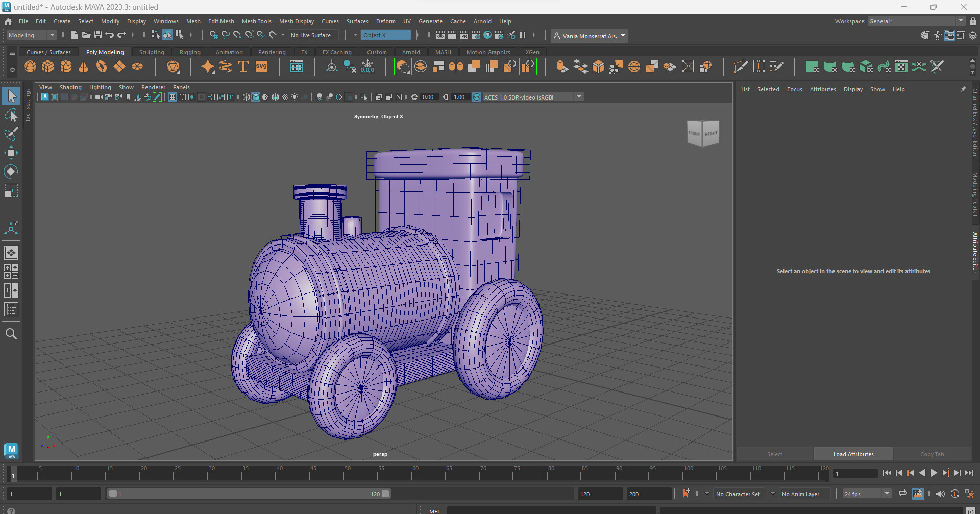
Task: Open the SVG creation tool
Action: 261,66
